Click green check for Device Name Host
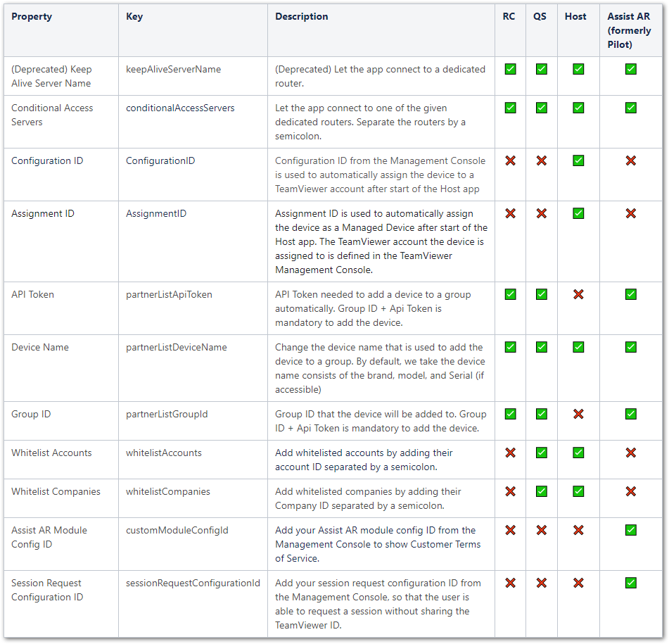669x644 pixels. [578, 347]
